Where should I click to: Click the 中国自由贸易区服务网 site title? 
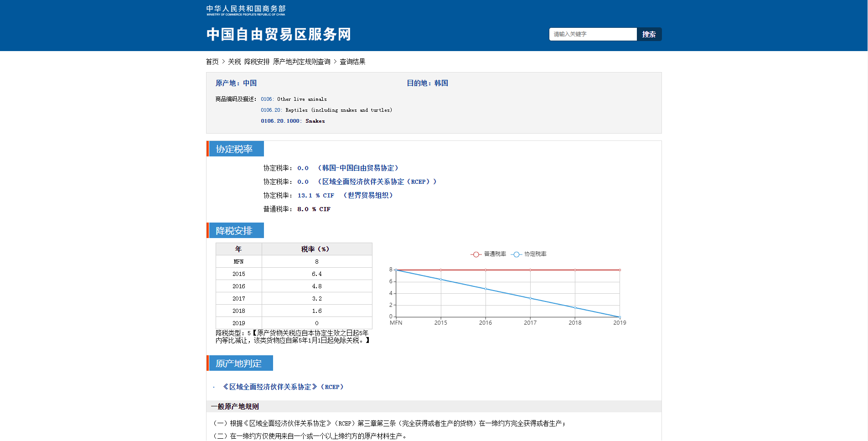click(x=279, y=35)
